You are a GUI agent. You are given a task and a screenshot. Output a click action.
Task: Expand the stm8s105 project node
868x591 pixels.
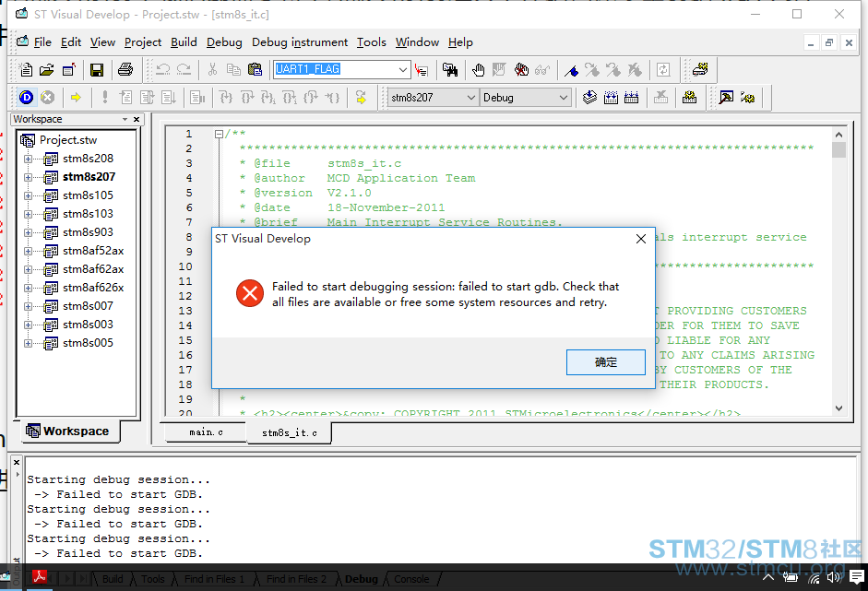pos(28,195)
